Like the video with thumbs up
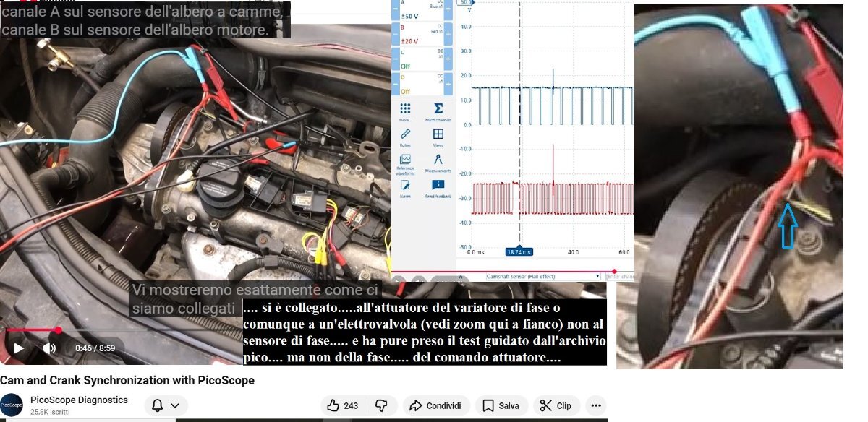The height and width of the screenshot is (422, 868). (x=343, y=405)
